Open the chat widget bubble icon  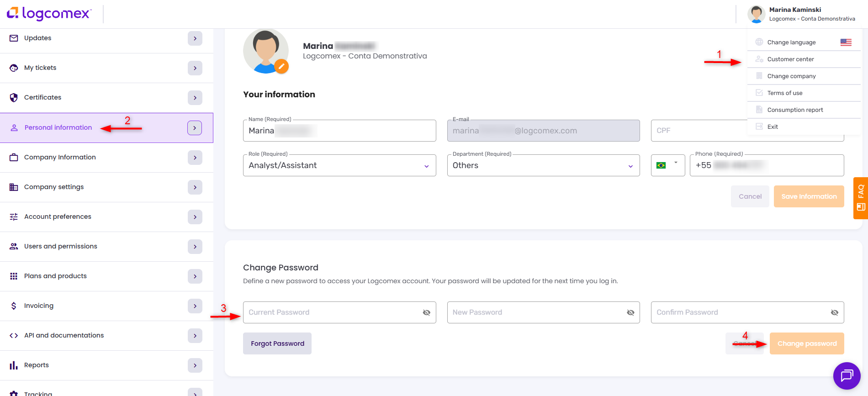[847, 375]
